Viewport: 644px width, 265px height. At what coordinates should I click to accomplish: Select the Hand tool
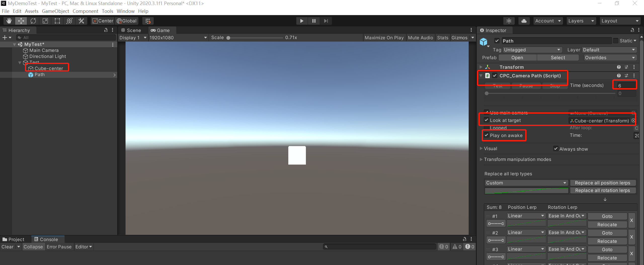[9, 21]
